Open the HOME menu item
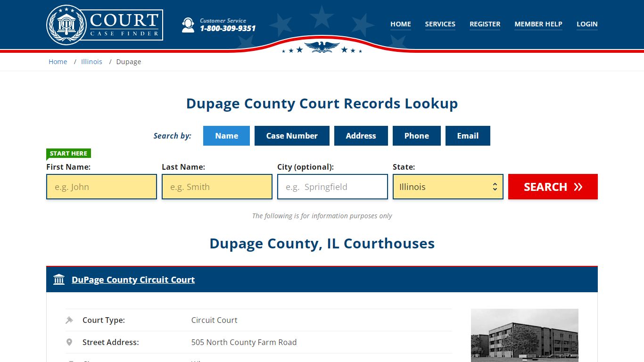Screen dimensions: 644x362 [x=401, y=24]
